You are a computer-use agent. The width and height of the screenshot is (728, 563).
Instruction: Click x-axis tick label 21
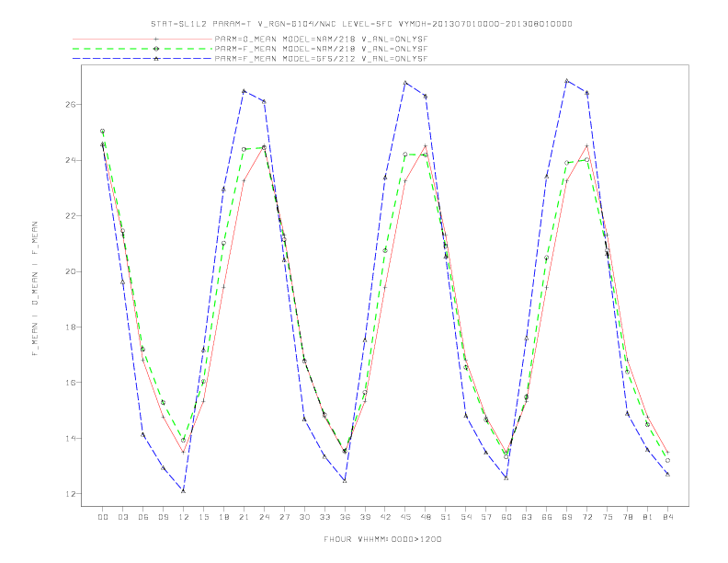244,517
